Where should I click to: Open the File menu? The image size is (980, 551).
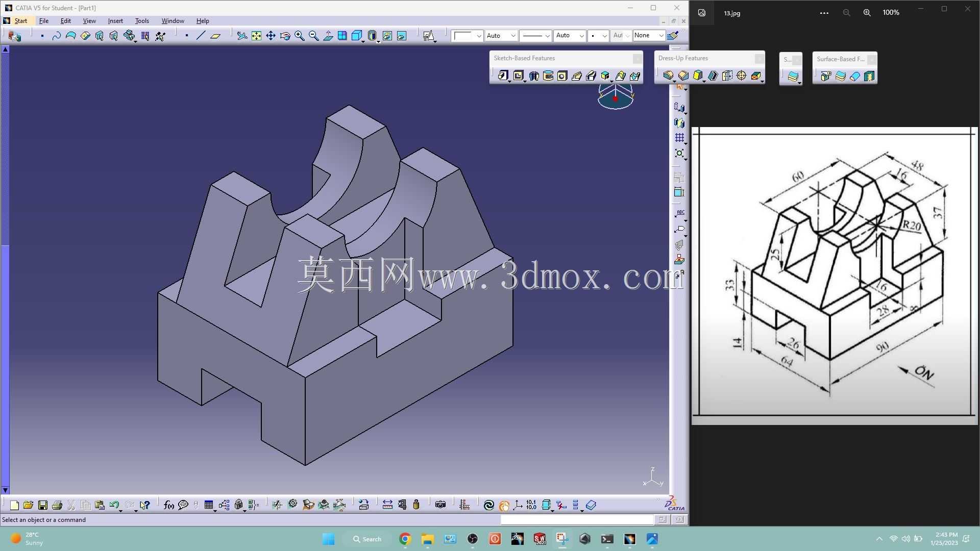coord(44,21)
